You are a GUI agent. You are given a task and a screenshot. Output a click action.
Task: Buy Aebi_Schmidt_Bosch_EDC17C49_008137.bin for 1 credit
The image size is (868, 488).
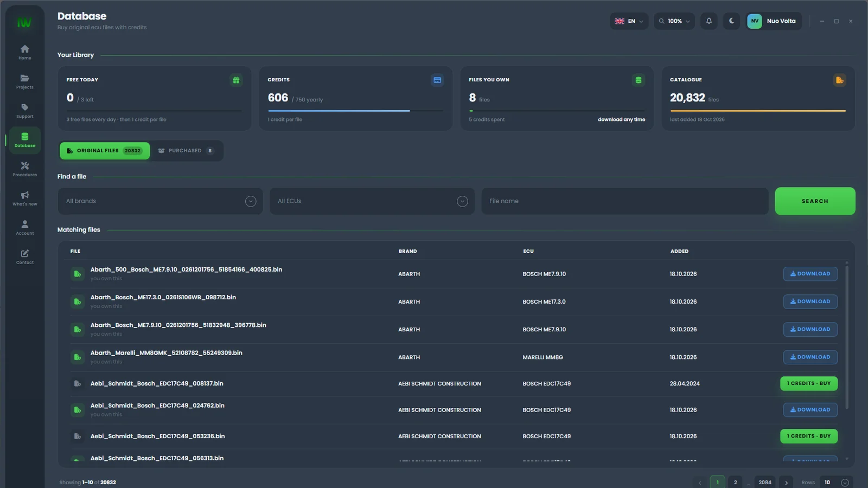809,383
